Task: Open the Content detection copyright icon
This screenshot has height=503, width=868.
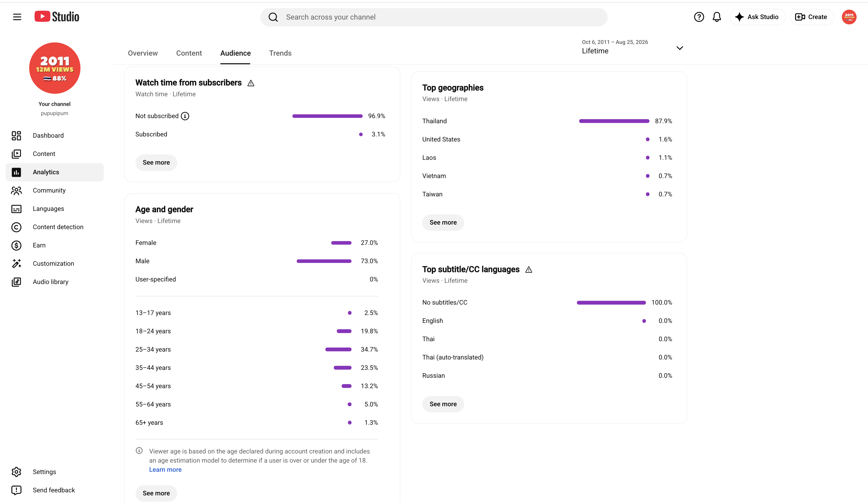Action: coord(16,227)
